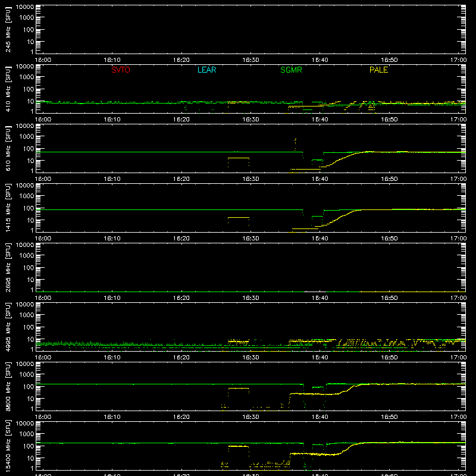This screenshot has height=476, width=476.
Task: Select the 4995 MHz [SFU] axis title
Action: click(x=8, y=327)
